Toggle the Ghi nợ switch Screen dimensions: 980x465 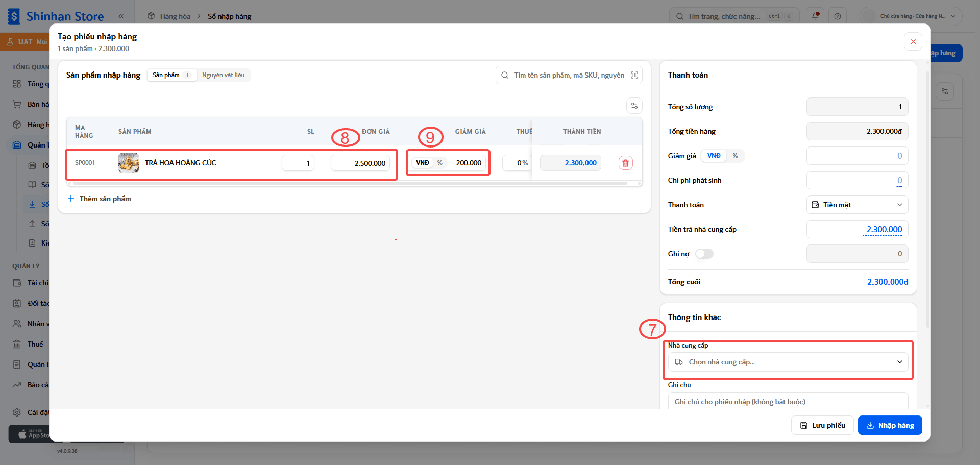coord(704,254)
